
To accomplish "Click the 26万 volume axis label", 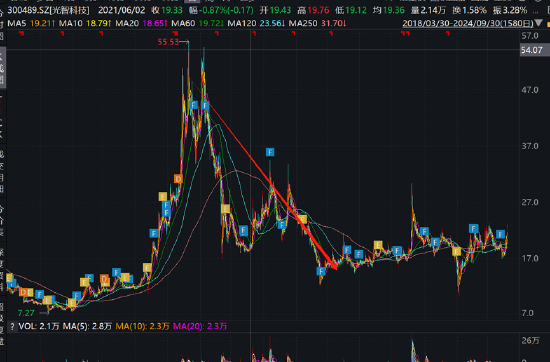I will (531, 341).
